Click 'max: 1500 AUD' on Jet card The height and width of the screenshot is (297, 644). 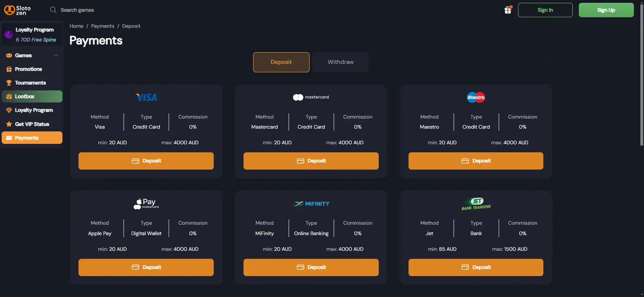point(510,249)
